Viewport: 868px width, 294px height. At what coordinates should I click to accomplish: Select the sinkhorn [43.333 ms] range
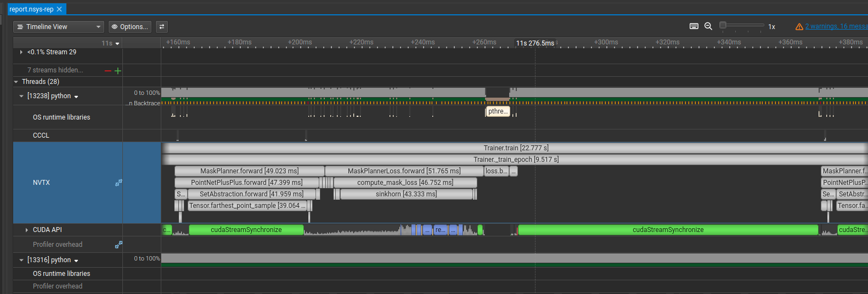pyautogui.click(x=407, y=194)
